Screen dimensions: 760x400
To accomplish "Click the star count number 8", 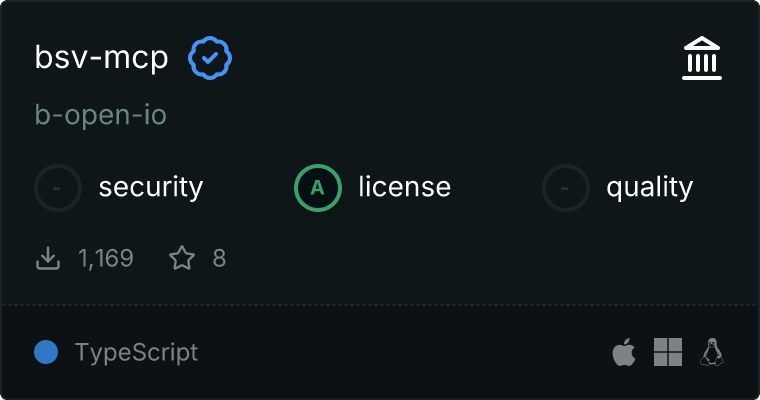I will 219,259.
